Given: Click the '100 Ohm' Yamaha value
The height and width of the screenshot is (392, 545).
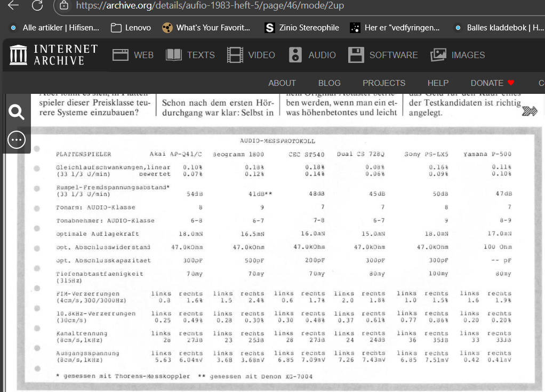Looking at the screenshot, I should coord(498,247).
